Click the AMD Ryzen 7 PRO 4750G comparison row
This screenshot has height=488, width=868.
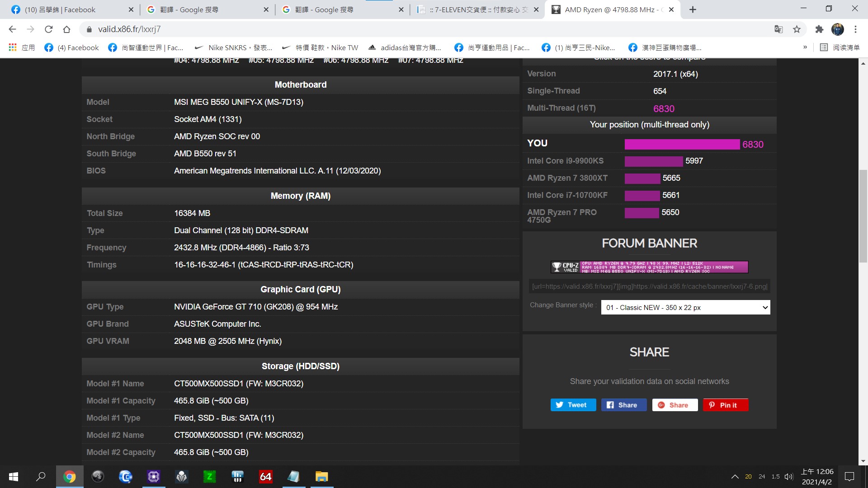(649, 216)
